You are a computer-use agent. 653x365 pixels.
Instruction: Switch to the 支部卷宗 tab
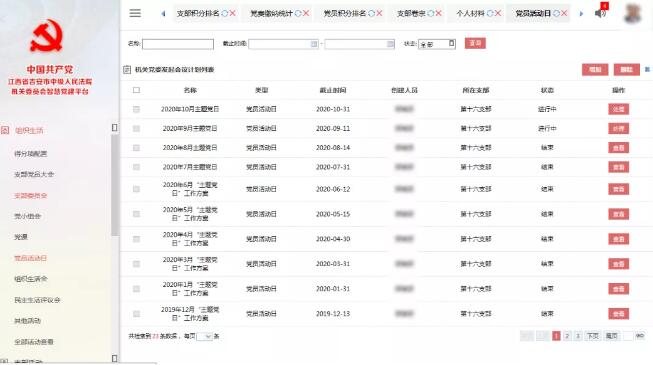pyautogui.click(x=411, y=13)
